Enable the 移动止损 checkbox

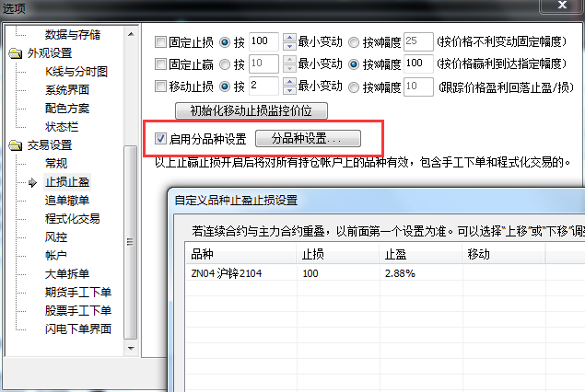[160, 86]
